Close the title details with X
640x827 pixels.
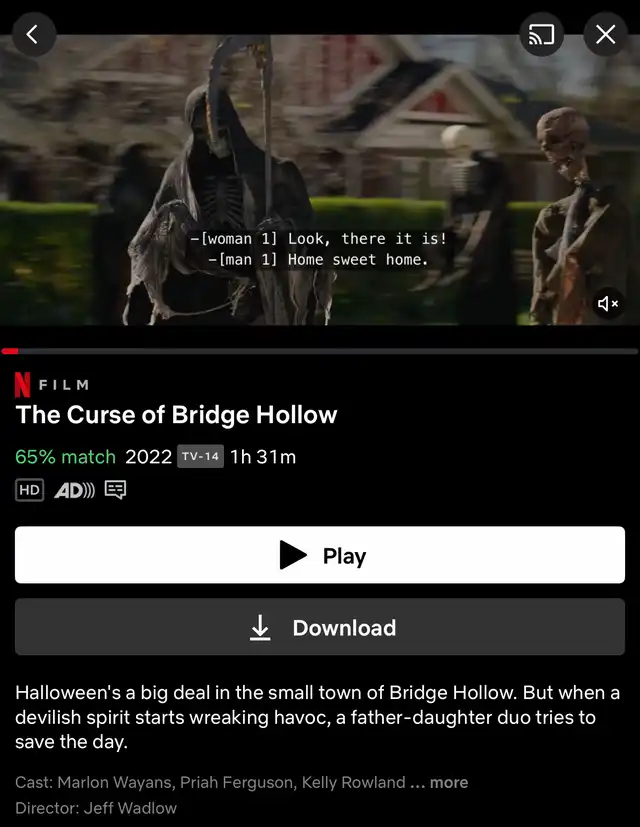(x=605, y=35)
